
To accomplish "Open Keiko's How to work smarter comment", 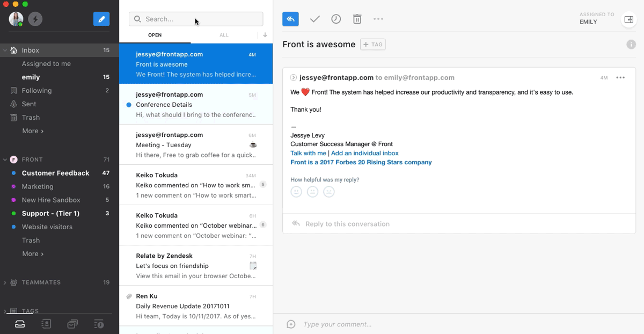I will [x=196, y=185].
